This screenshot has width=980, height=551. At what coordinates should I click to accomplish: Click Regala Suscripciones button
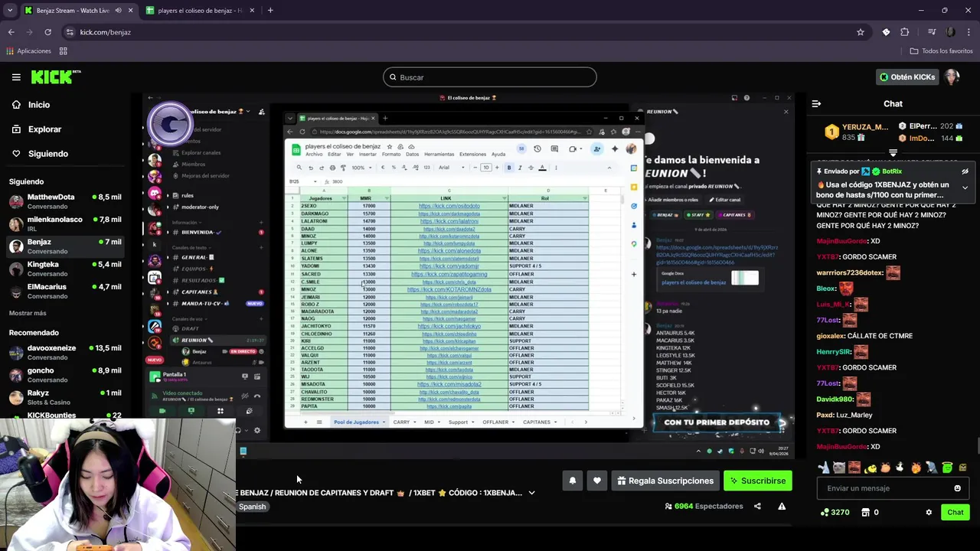[665, 481]
